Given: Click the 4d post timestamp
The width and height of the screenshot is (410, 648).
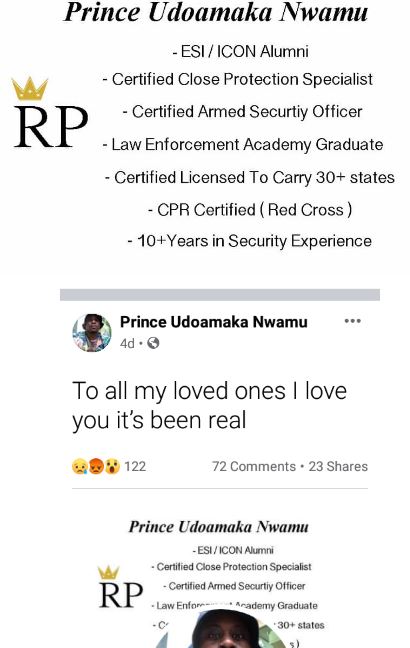Looking at the screenshot, I should [x=127, y=343].
